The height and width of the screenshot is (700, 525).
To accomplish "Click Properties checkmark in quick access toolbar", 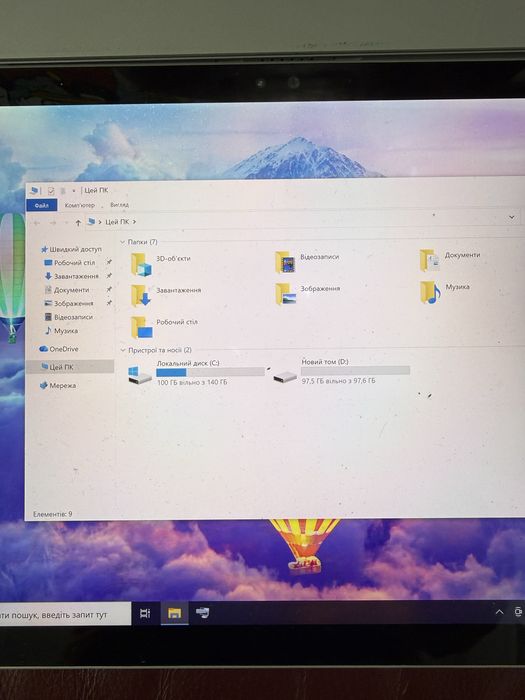I will click(x=51, y=191).
